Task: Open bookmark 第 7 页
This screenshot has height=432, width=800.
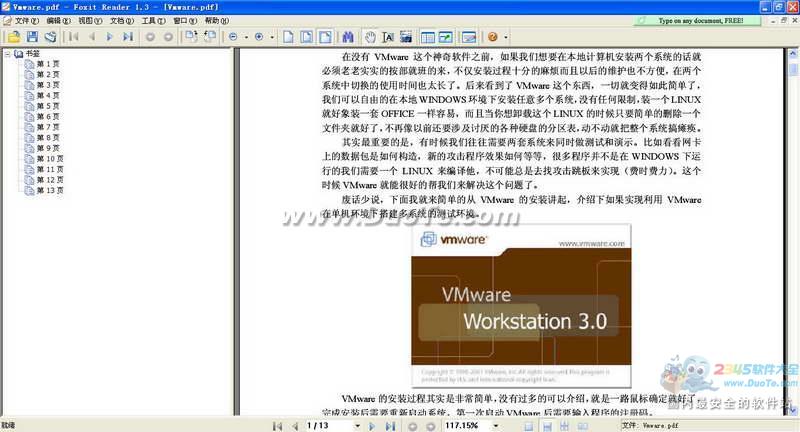Action: point(48,127)
